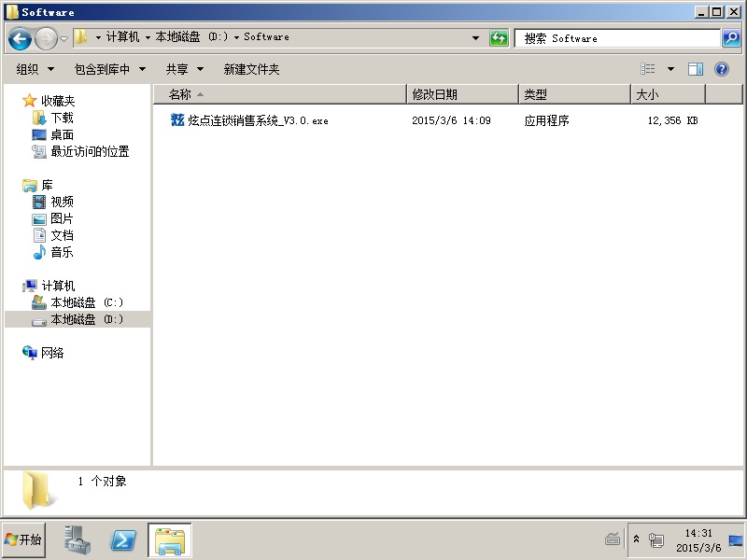Click the Back navigation arrow button

20,38
